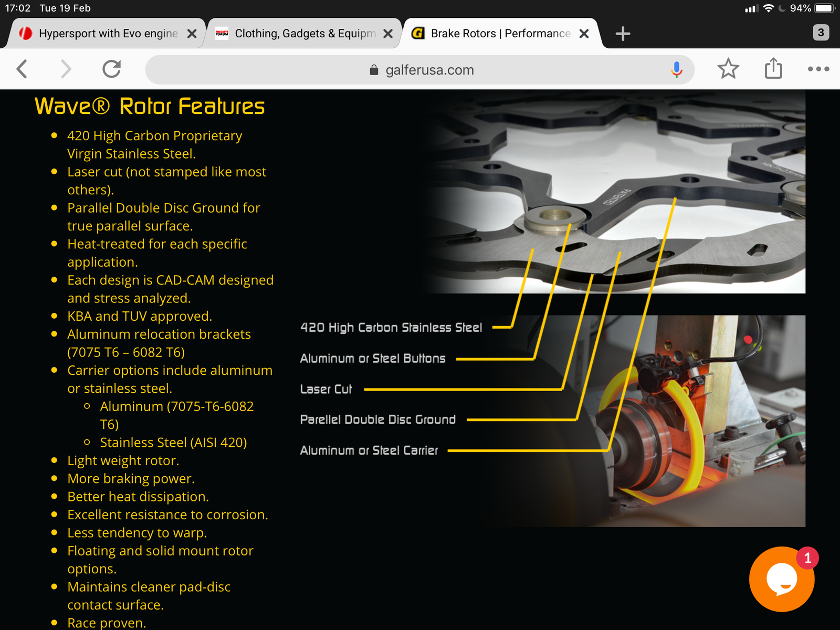Tap the galferusa.com address bar

click(x=420, y=70)
